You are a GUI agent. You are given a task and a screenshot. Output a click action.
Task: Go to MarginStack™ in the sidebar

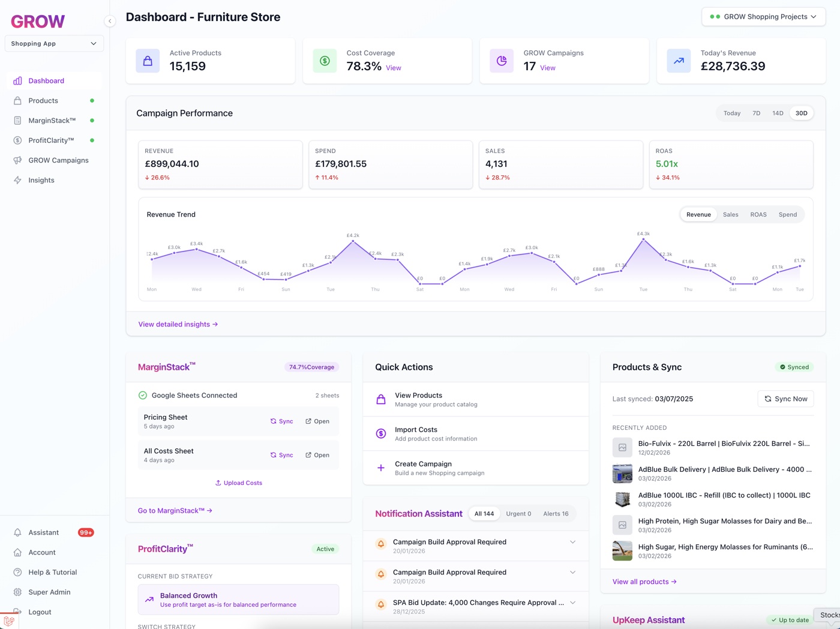pyautogui.click(x=52, y=121)
